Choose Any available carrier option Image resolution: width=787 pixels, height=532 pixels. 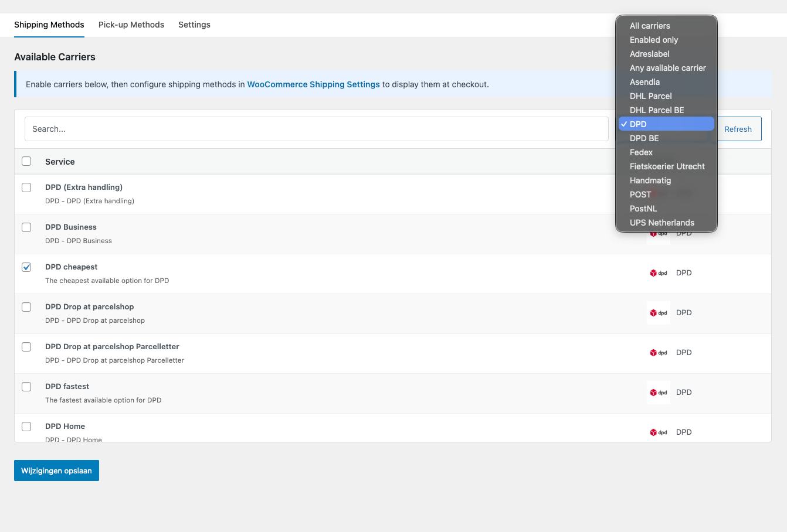[x=666, y=68]
